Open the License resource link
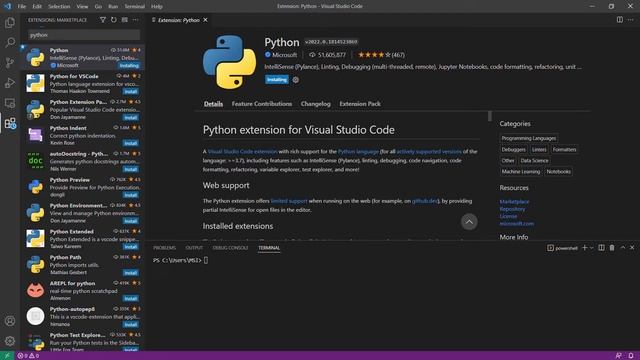 (508, 216)
